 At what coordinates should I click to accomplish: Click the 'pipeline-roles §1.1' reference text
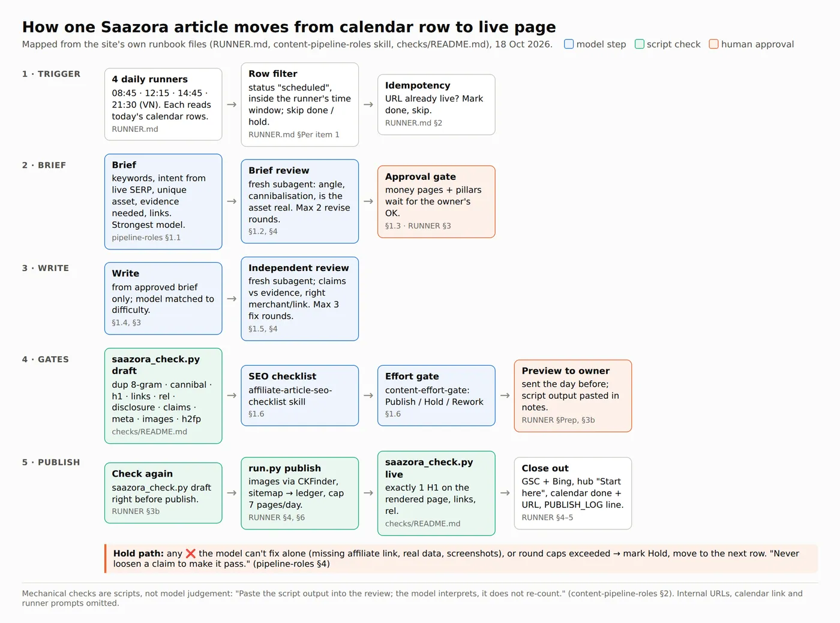pos(146,237)
